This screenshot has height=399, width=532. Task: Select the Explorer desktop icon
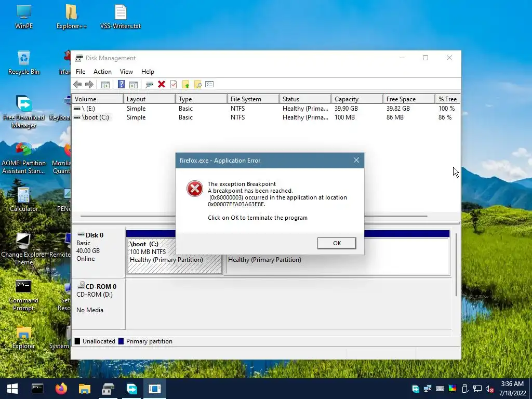point(24,337)
